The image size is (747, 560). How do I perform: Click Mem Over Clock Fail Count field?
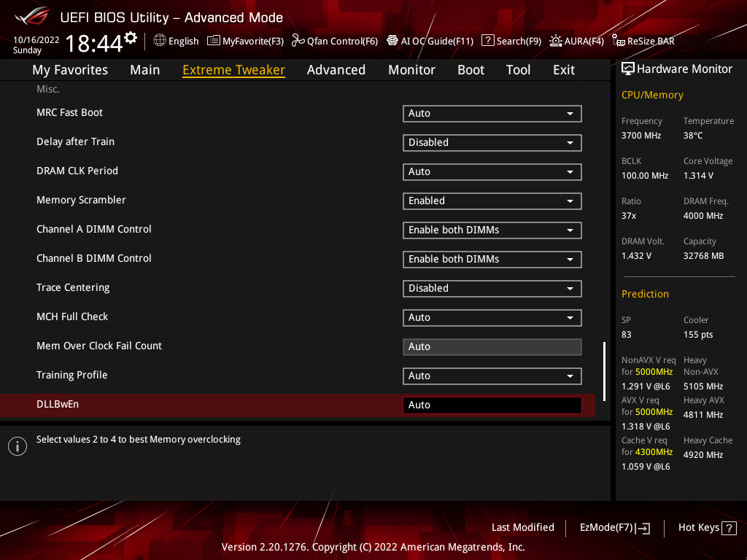click(x=492, y=346)
